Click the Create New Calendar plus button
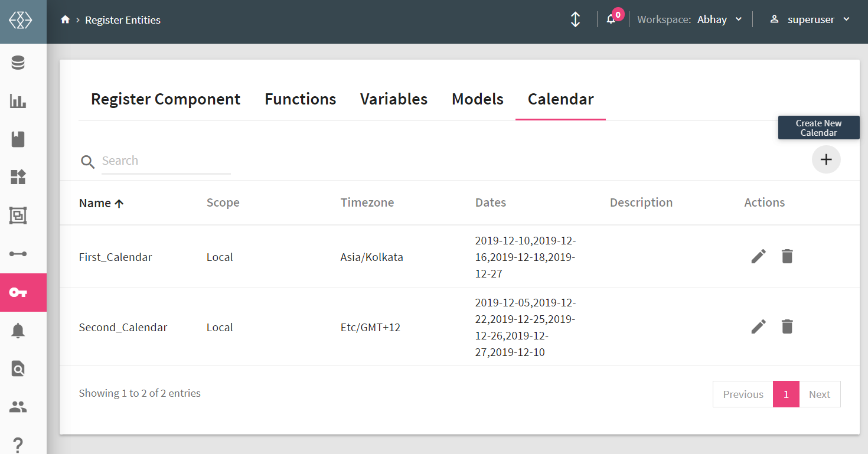 coord(826,159)
